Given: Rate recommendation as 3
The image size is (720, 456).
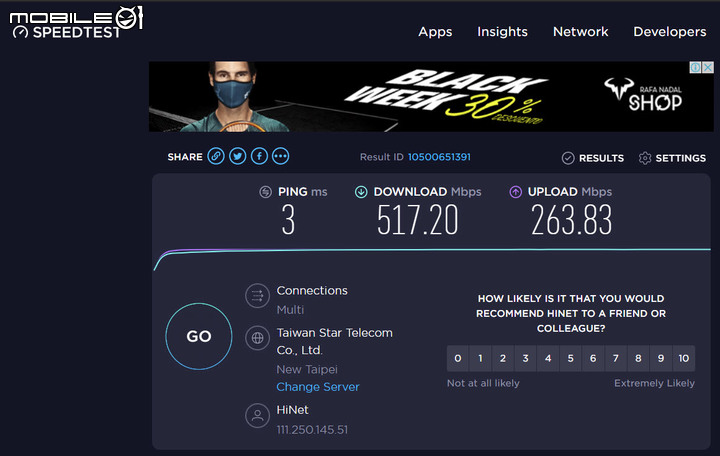Looking at the screenshot, I should point(525,358).
